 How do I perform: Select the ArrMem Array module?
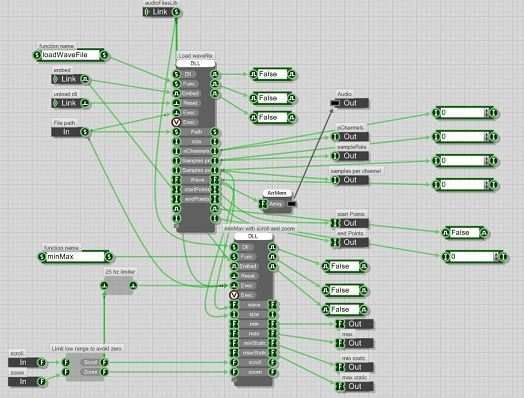(x=277, y=204)
